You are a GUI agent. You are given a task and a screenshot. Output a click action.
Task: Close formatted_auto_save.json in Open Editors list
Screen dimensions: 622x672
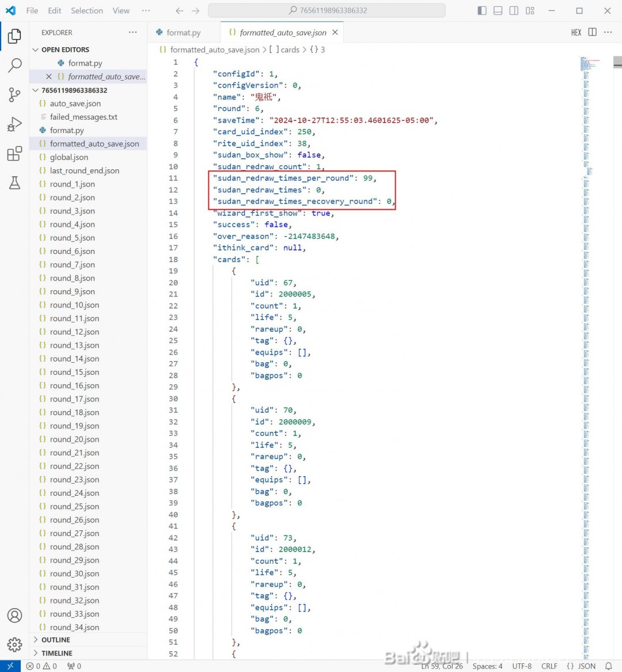49,76
